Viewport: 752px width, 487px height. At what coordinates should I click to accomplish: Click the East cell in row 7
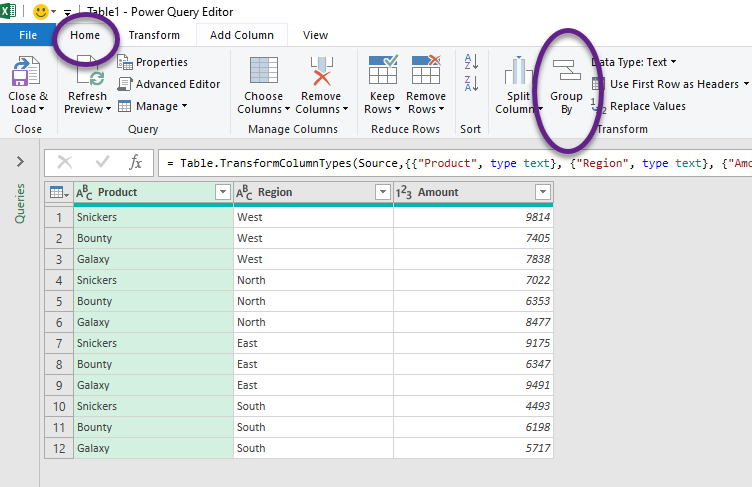point(313,343)
